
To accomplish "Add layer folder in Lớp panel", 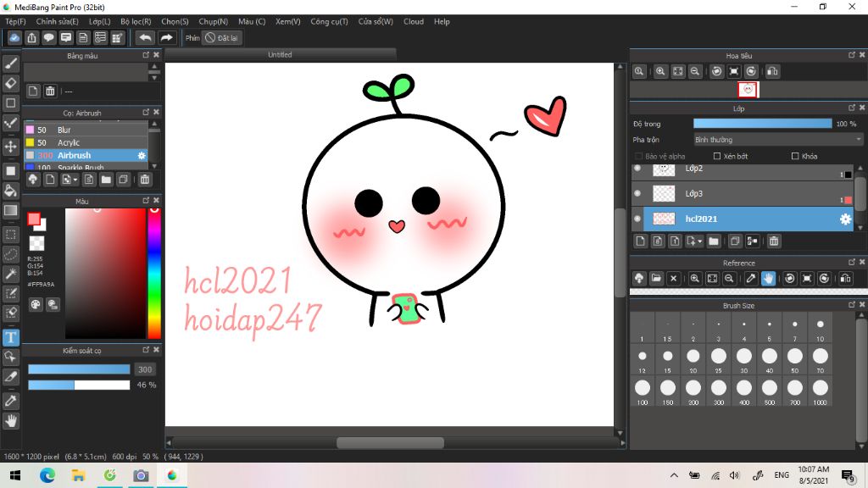I will coord(713,241).
